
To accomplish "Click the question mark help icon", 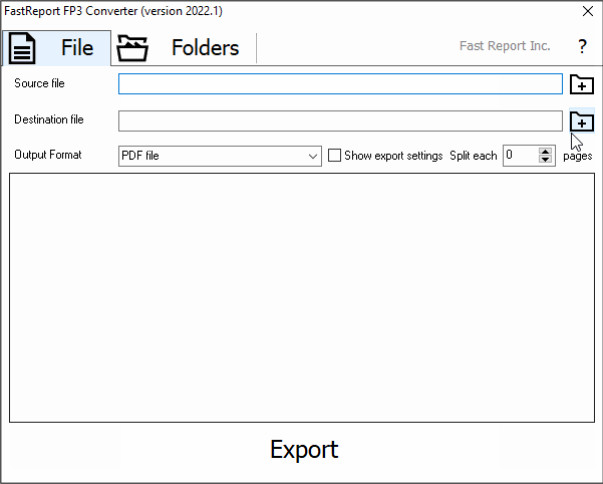I will (582, 47).
